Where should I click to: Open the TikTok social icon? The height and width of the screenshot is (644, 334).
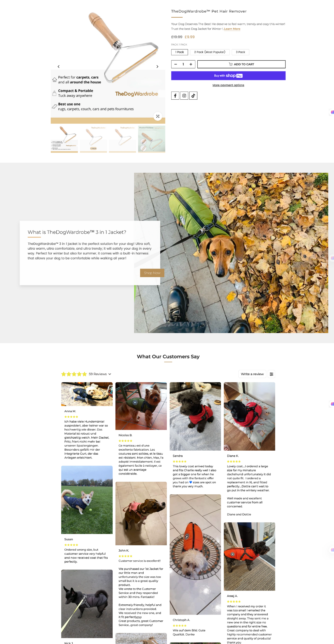click(x=193, y=96)
